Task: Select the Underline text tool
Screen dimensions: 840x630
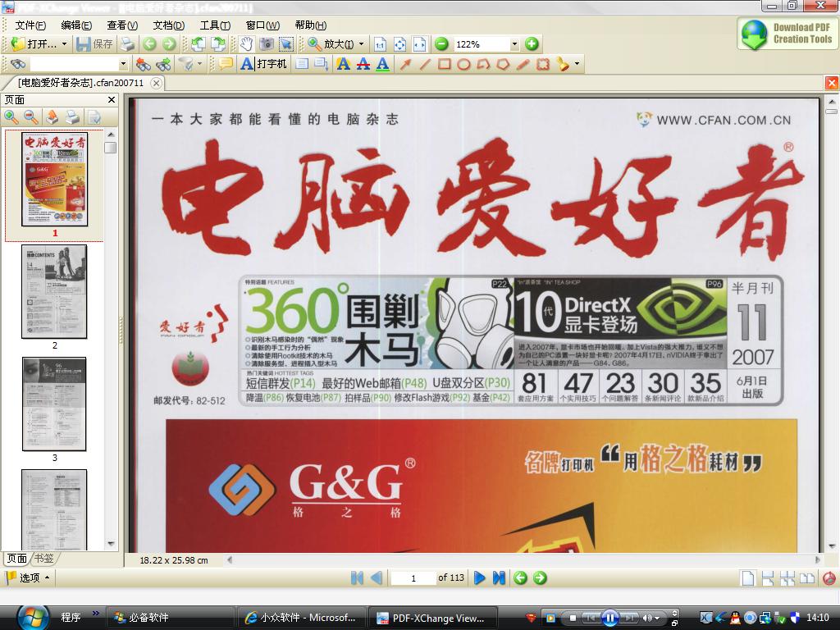Action: point(382,64)
